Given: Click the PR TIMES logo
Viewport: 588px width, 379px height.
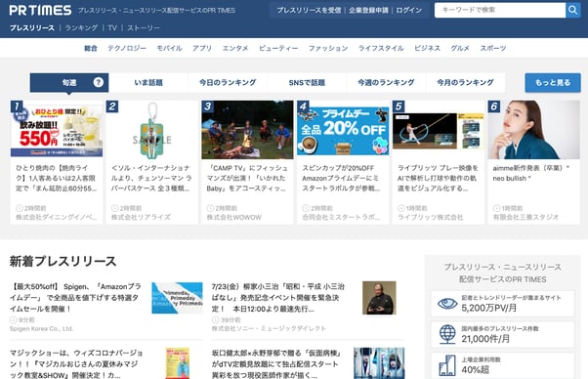Looking at the screenshot, I should click(x=40, y=10).
